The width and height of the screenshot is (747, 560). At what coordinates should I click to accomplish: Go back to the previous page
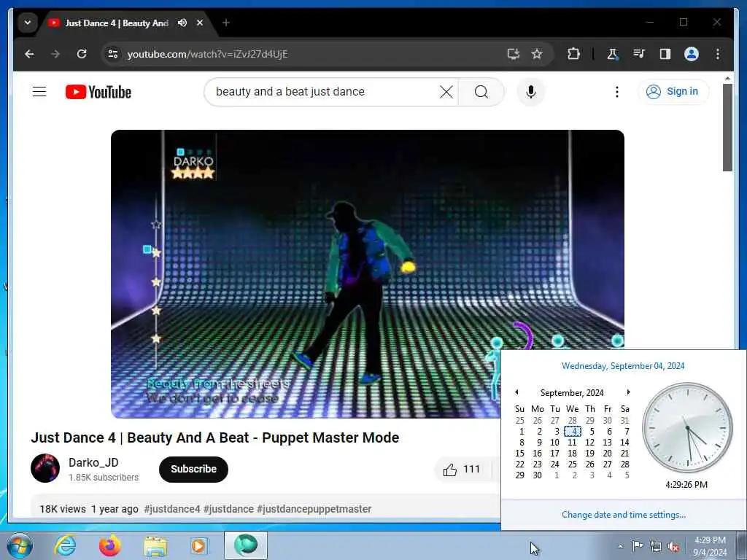pos(29,54)
